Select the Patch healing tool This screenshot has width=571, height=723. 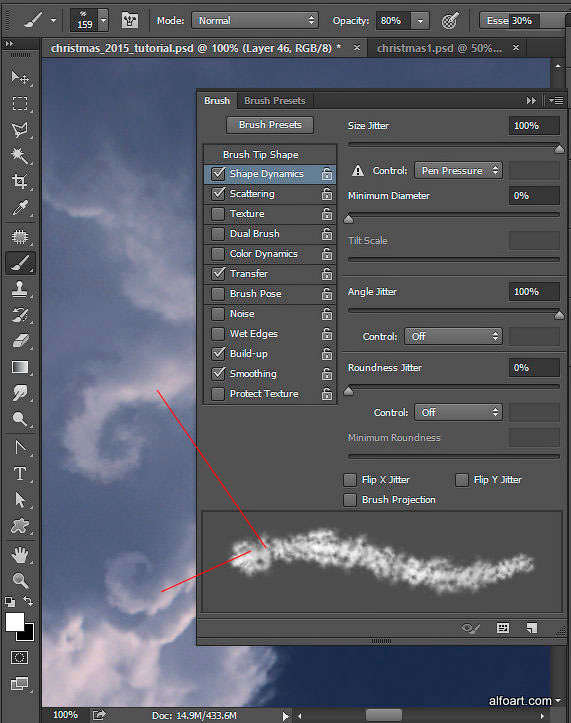pos(20,237)
